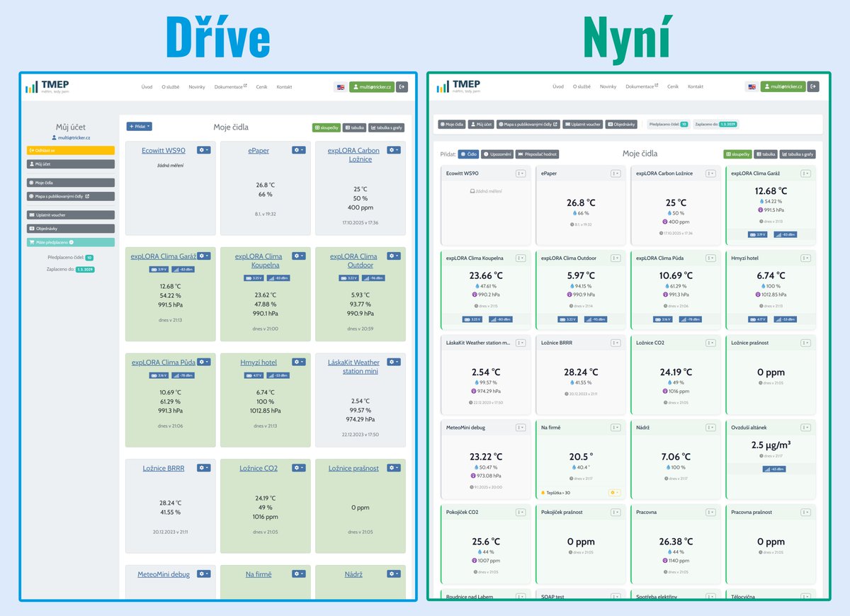Click the battery 3.22 V badge on Outdoor card, Nyní
The width and height of the screenshot is (850, 616).
click(x=567, y=319)
